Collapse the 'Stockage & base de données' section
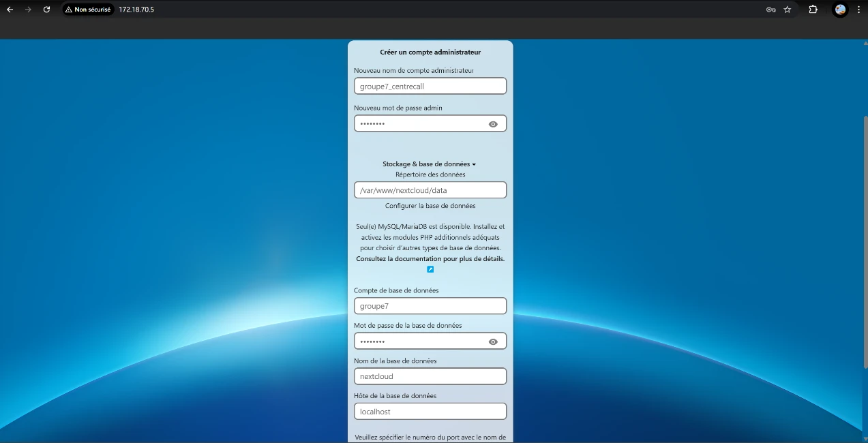Image resolution: width=868 pixels, height=443 pixels. tap(430, 164)
